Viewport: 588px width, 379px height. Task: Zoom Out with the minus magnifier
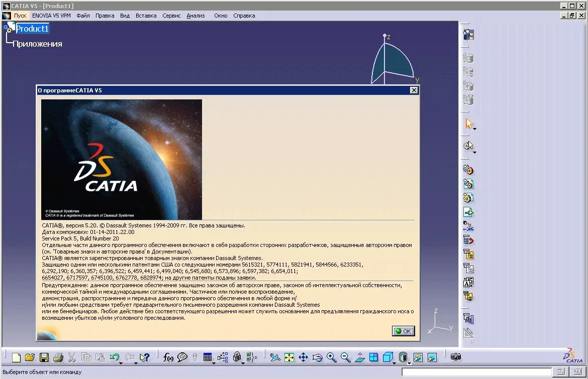pos(345,357)
